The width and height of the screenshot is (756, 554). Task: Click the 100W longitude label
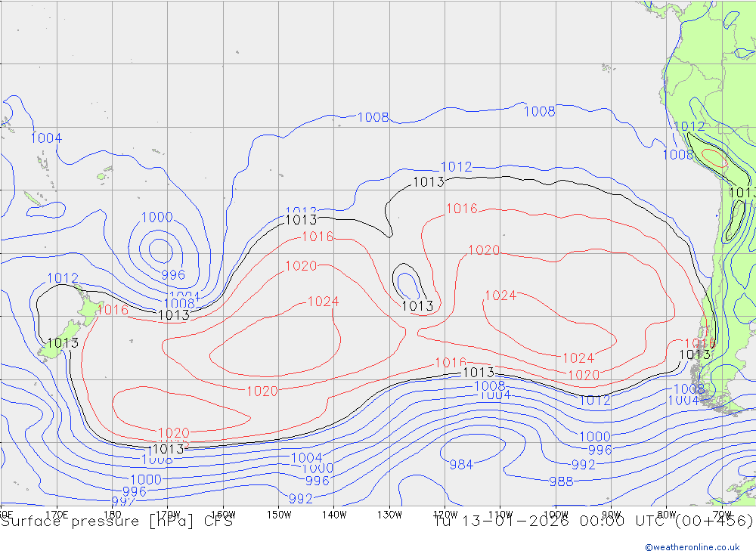pyautogui.click(x=556, y=514)
